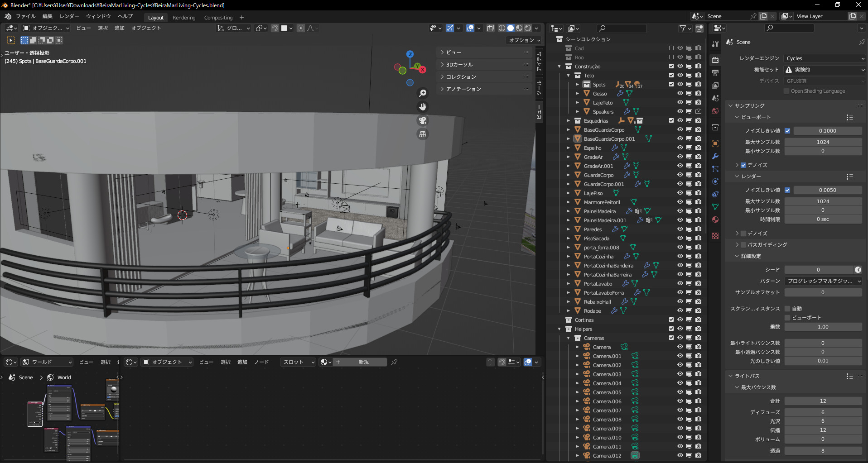Viewport: 868px width, 463px height.
Task: Select material preview viewport shading
Action: pyautogui.click(x=519, y=28)
